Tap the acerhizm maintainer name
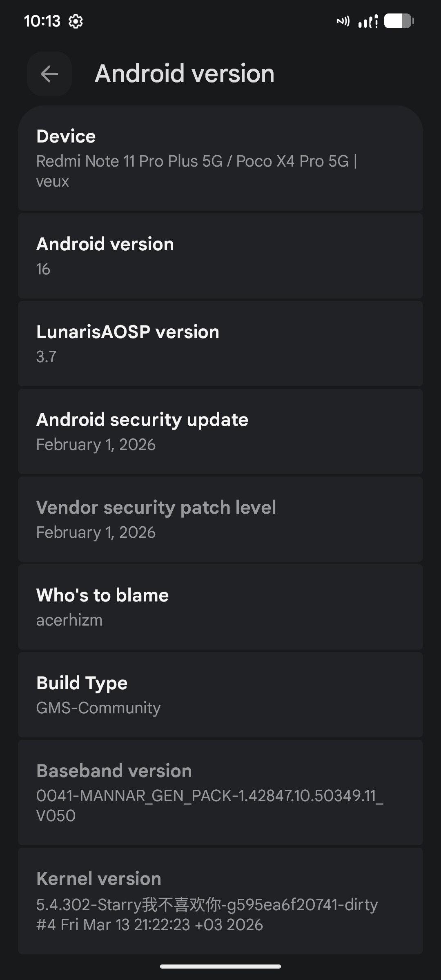 [x=69, y=620]
